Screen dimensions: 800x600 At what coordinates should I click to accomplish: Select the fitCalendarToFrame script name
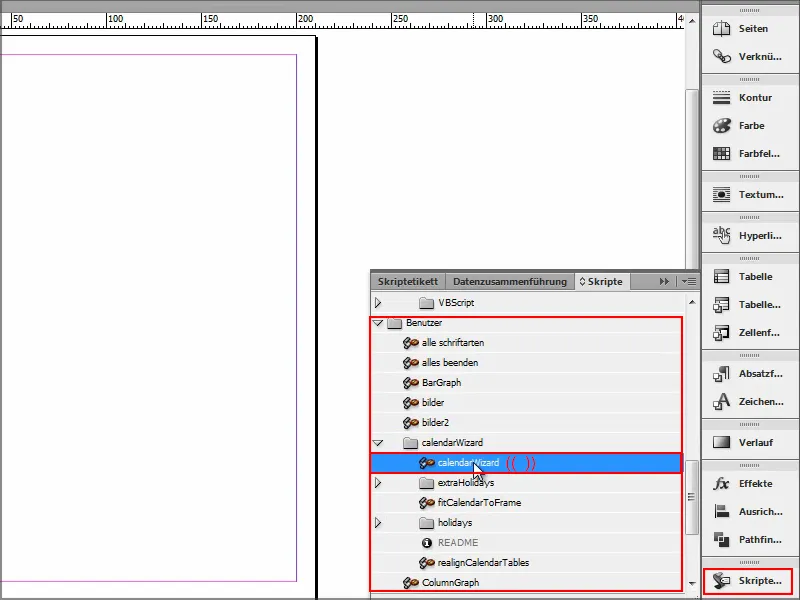point(479,503)
